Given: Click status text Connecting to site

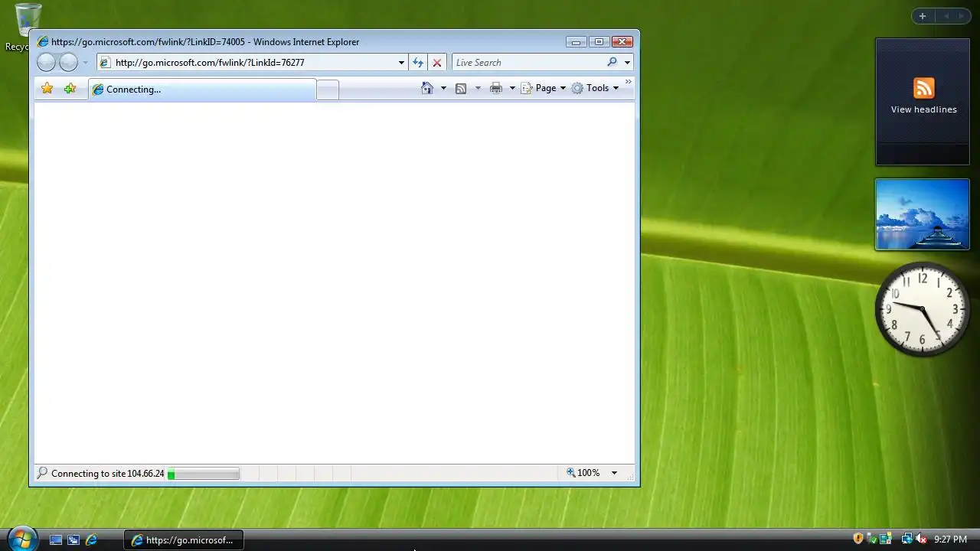Looking at the screenshot, I should pos(108,474).
